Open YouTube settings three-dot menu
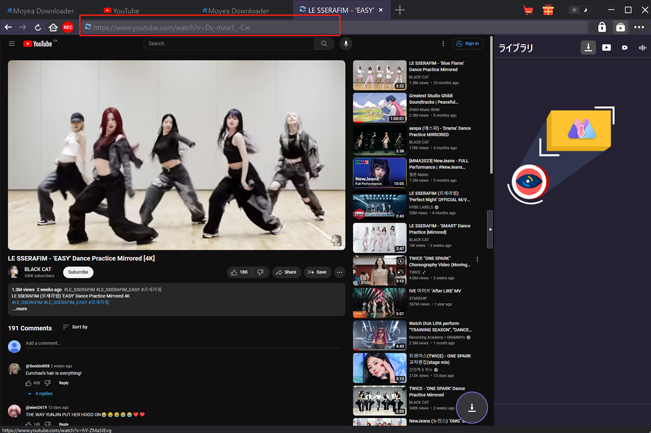Screen dimensions: 651x433 (x=443, y=44)
